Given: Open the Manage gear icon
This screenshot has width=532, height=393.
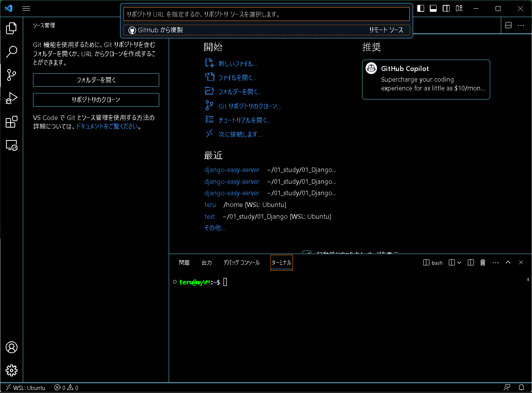Looking at the screenshot, I should pos(11,370).
